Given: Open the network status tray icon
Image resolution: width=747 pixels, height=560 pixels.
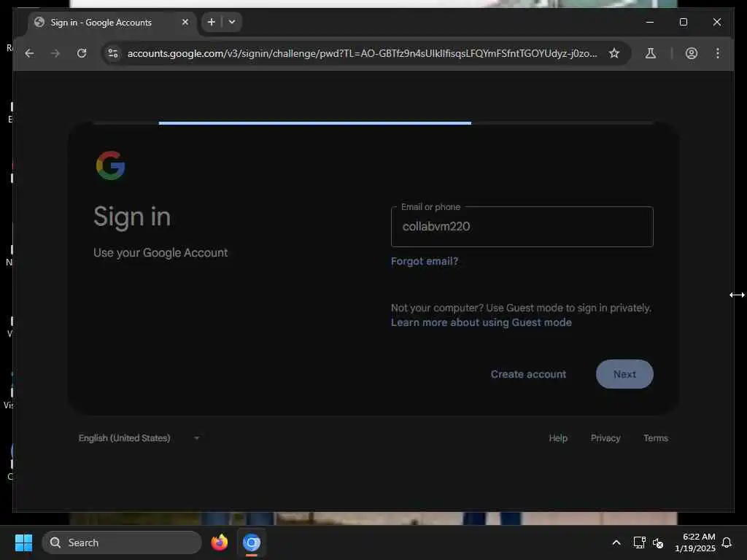Looking at the screenshot, I should point(639,542).
